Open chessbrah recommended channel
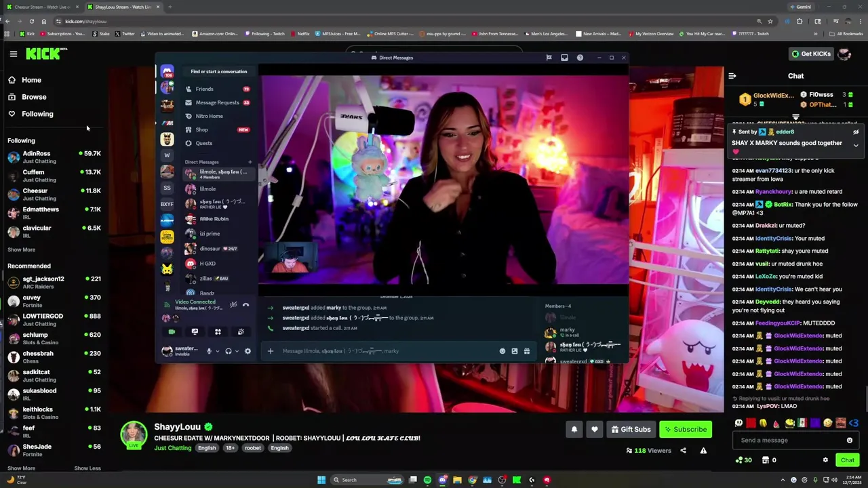The image size is (868, 488). pyautogui.click(x=54, y=357)
